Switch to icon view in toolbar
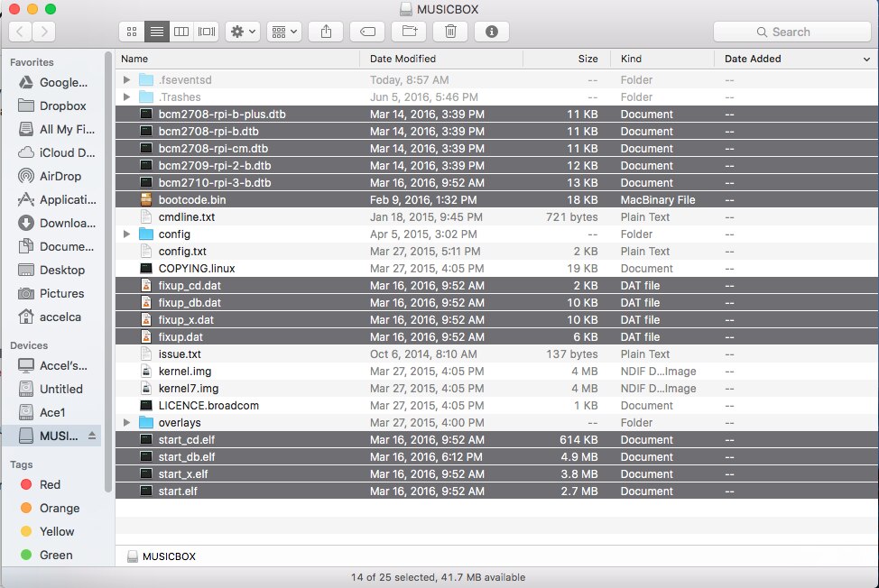The width and height of the screenshot is (879, 588). click(x=132, y=32)
